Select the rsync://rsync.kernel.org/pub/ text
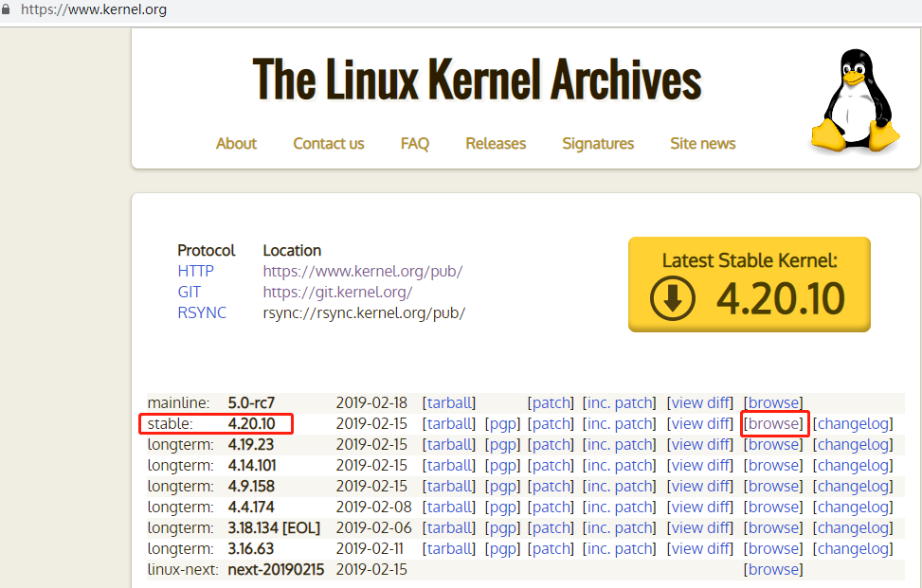The image size is (922, 588). click(x=364, y=313)
